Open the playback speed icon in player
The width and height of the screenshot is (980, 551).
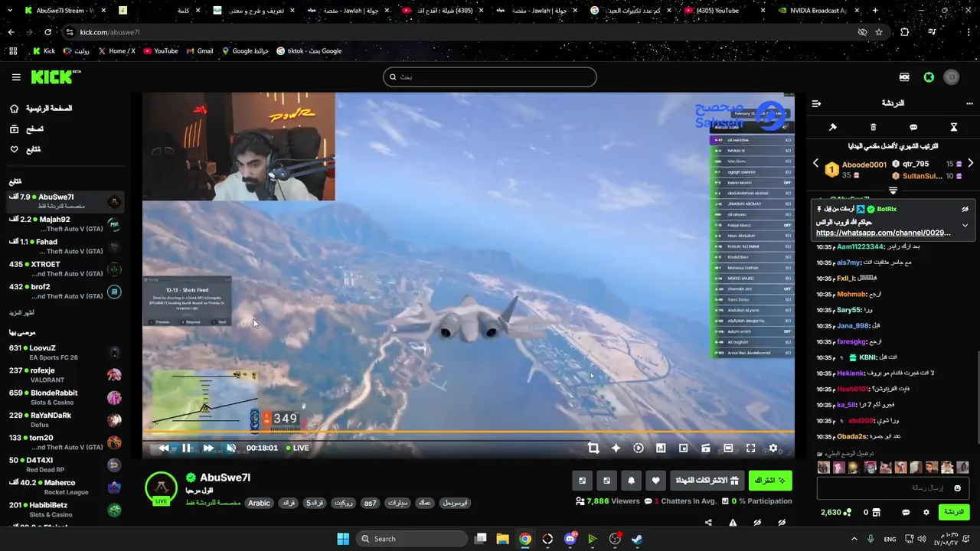[639, 448]
